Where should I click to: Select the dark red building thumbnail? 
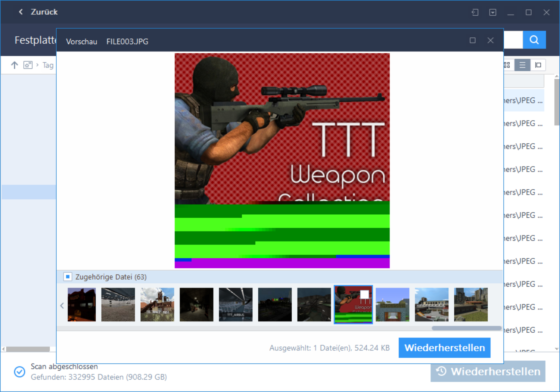82,305
